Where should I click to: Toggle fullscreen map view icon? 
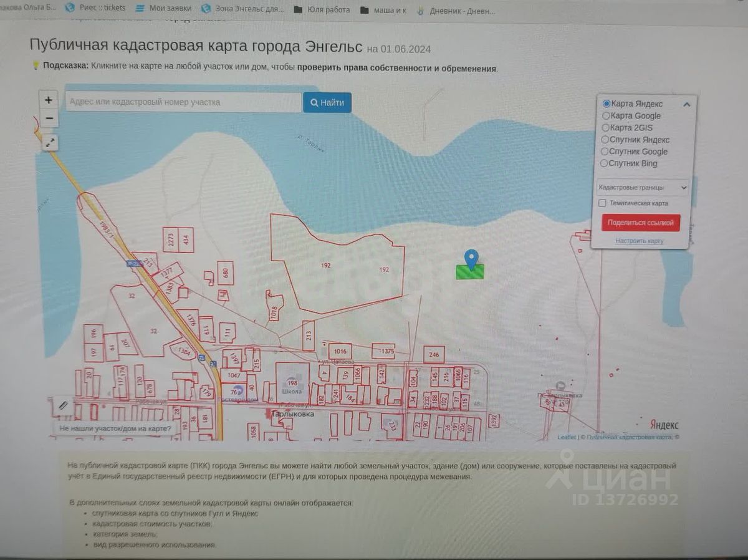(x=50, y=143)
